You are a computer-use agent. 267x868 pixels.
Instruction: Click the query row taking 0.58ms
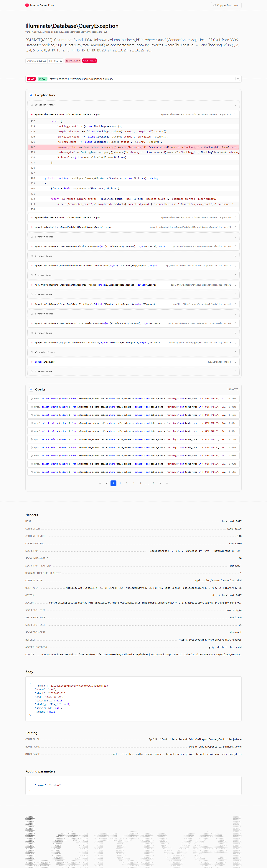133,415
